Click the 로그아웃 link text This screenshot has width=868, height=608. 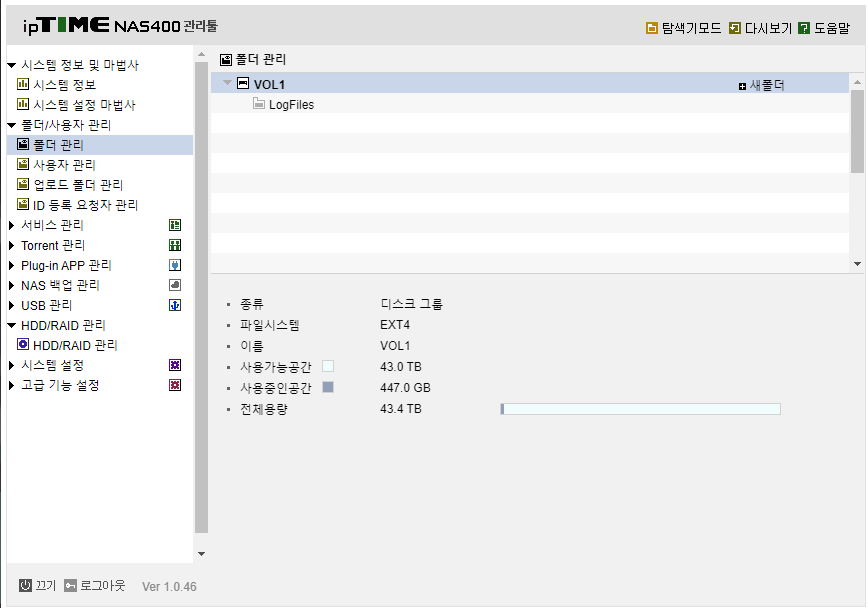(x=103, y=585)
